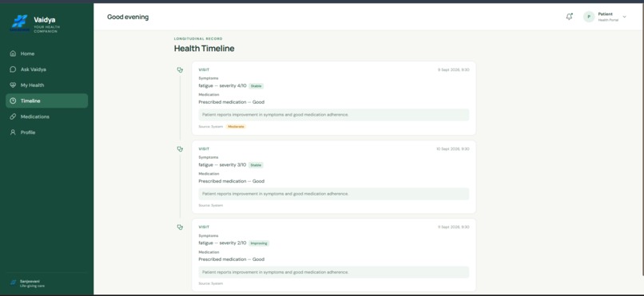Viewport: 644px width, 296px height.
Task: Click the note in the 9 Sept visit card
Action: tap(334, 115)
